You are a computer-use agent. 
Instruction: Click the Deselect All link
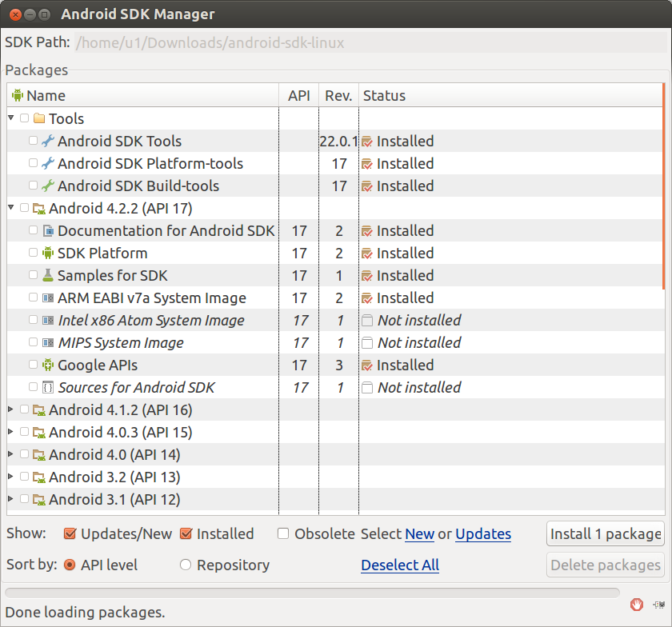click(x=400, y=565)
